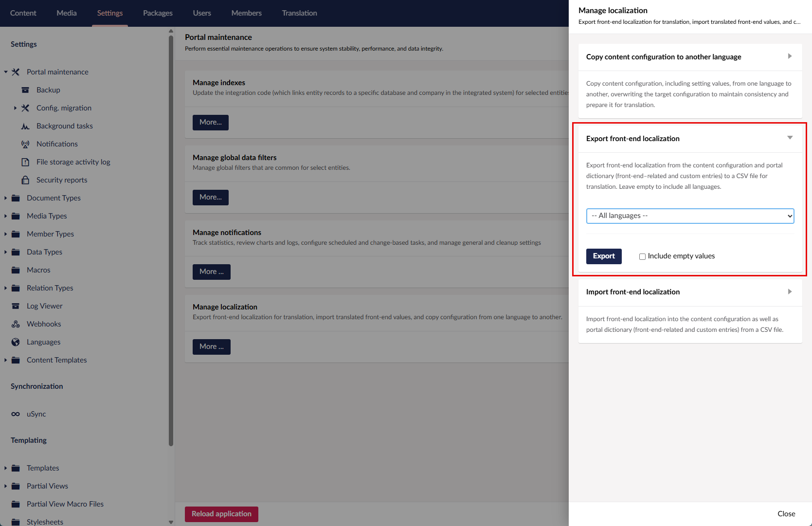Expand Import front-end localization section
The width and height of the screenshot is (812, 526).
pos(789,291)
